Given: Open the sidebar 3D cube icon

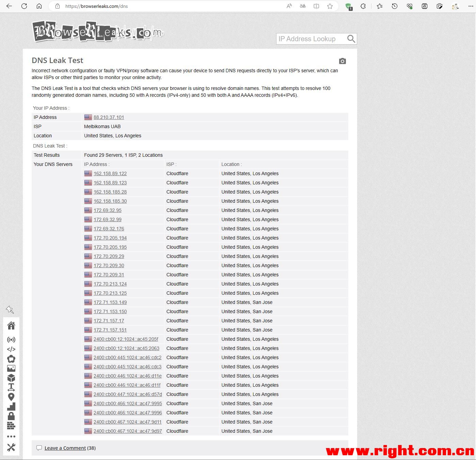Looking at the screenshot, I should 11,378.
